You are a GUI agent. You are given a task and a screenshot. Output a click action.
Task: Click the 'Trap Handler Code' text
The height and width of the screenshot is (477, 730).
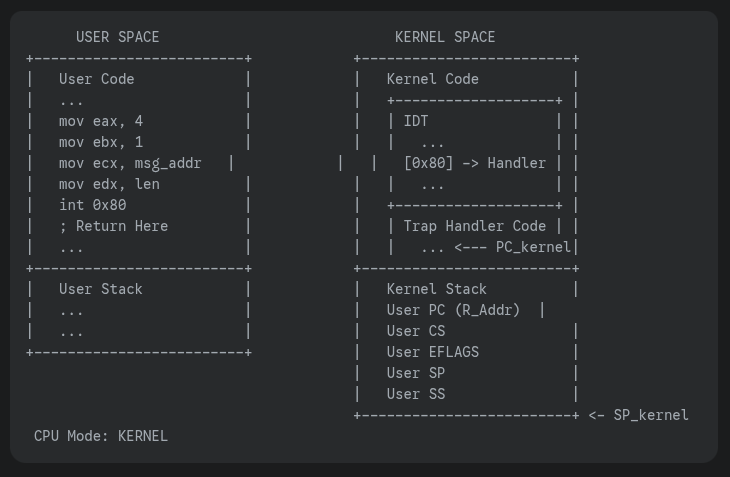(x=474, y=226)
